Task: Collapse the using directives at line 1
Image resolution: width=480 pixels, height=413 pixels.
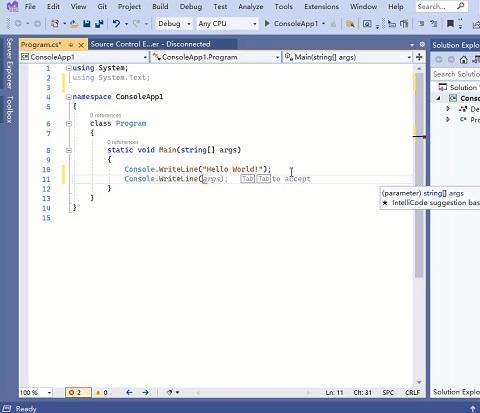Action: [69, 68]
